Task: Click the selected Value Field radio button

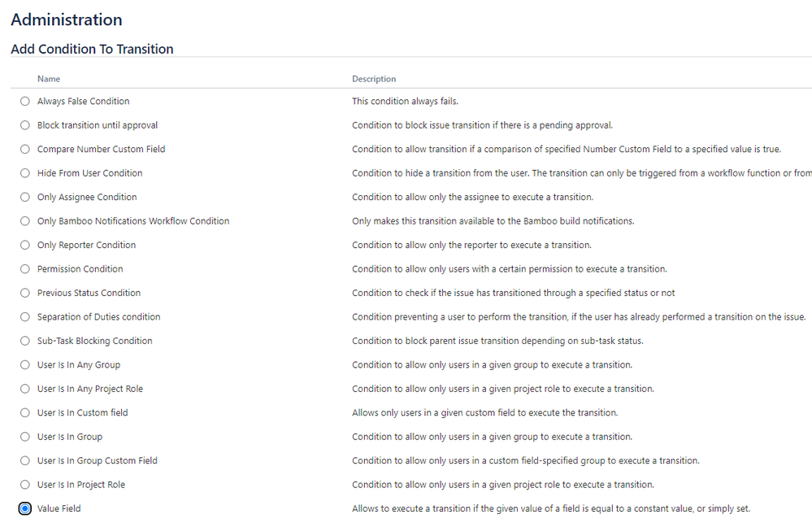Action: [25, 508]
